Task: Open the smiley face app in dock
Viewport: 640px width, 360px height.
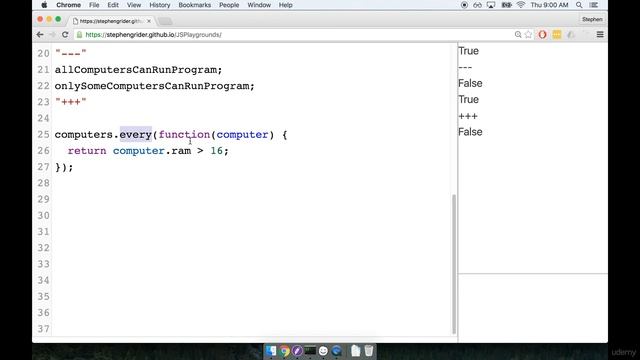Action: click(323, 351)
